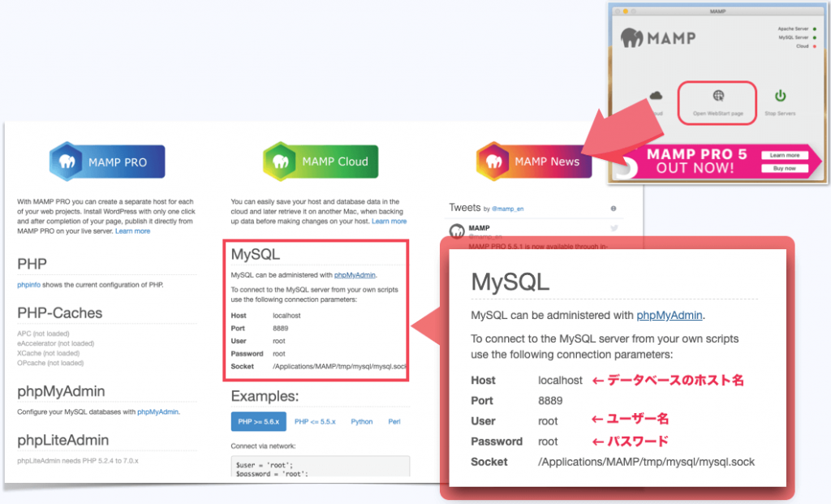Click the Open WebStart page globe icon
The width and height of the screenshot is (831, 504).
[718, 96]
